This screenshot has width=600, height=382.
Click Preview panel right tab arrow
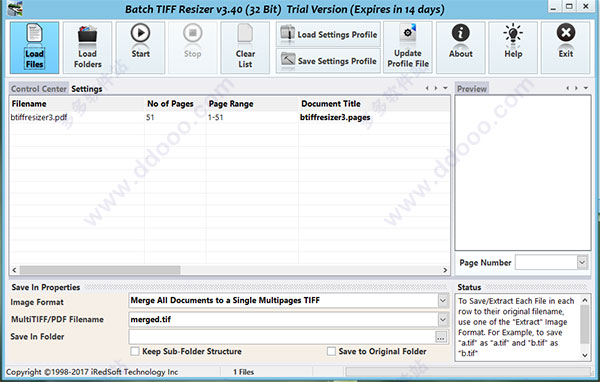coord(576,88)
